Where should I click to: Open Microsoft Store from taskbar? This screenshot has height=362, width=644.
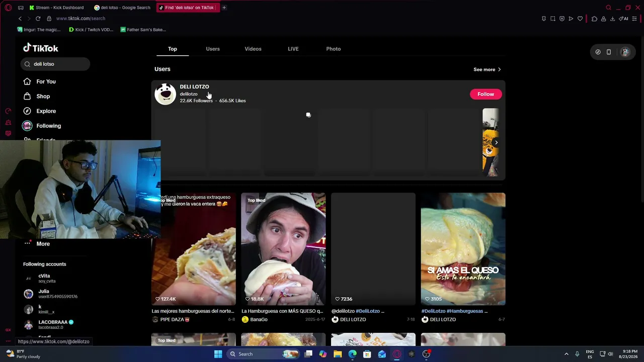367,354
